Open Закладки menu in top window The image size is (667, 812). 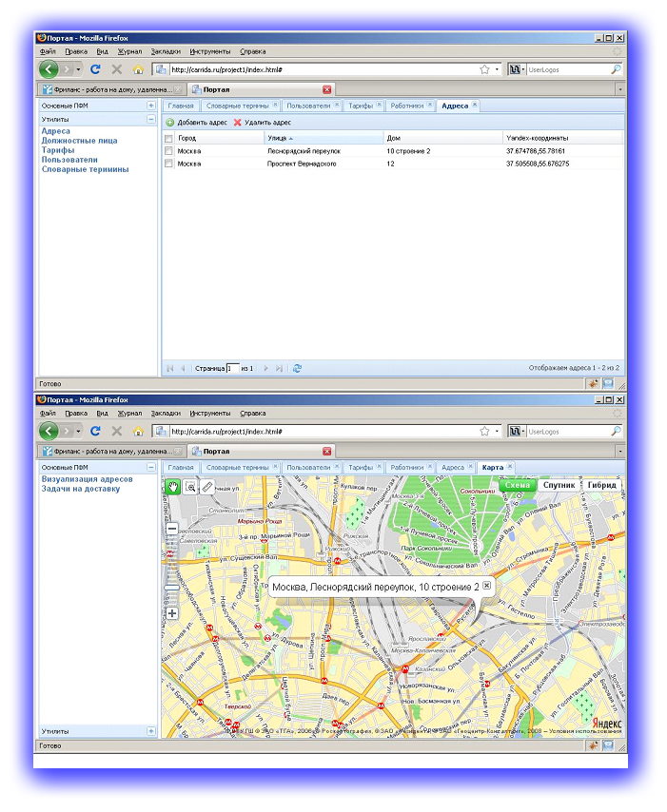click(x=166, y=51)
